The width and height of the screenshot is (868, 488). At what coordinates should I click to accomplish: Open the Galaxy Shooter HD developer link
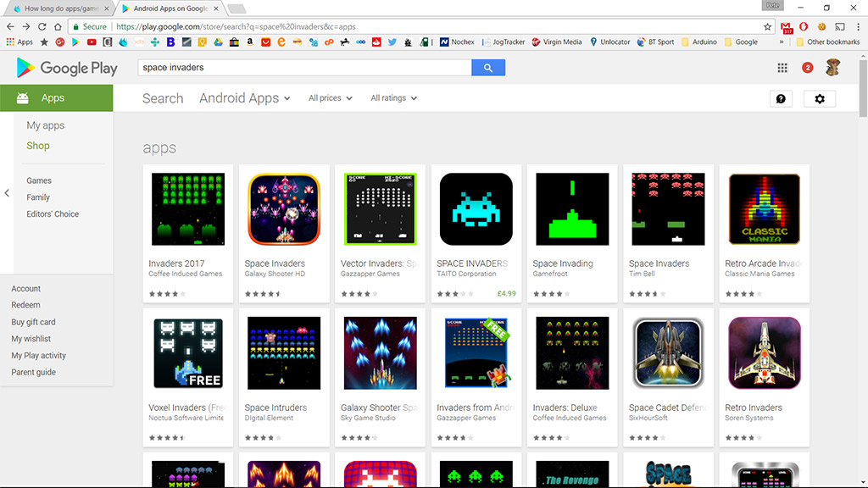275,274
